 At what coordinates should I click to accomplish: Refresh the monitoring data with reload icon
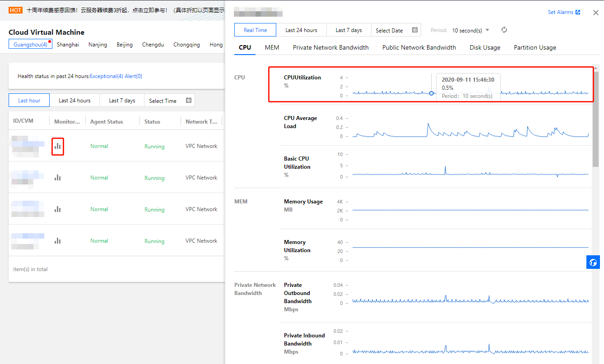504,30
